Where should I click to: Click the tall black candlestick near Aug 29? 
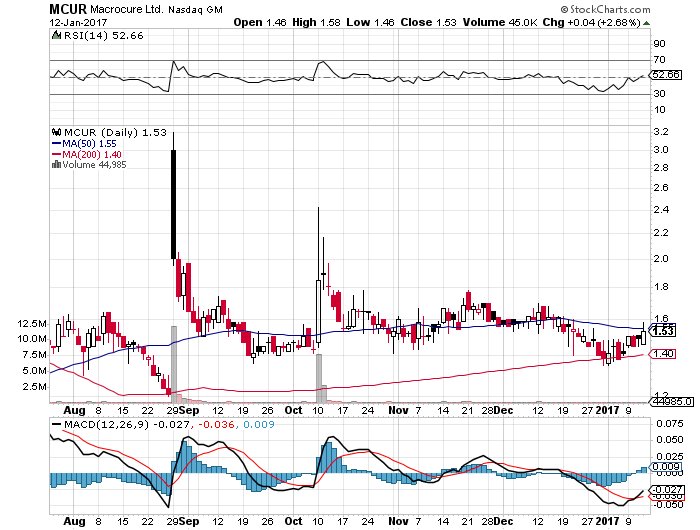[x=174, y=204]
